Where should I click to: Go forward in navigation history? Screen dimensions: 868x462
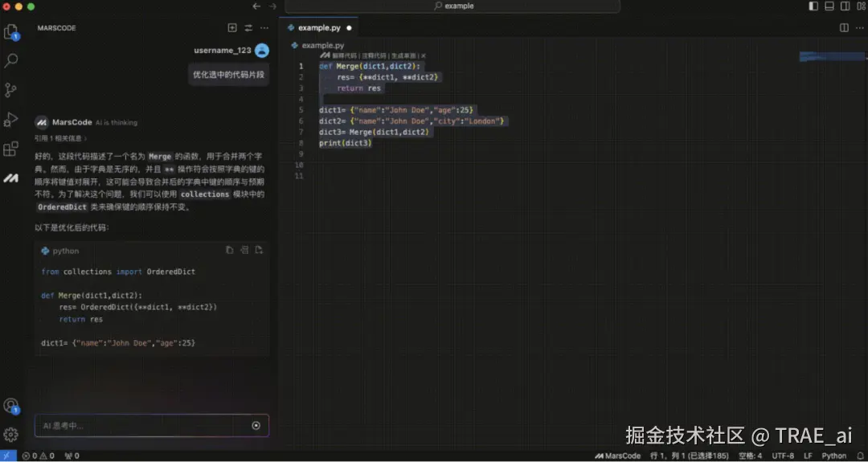(272, 6)
